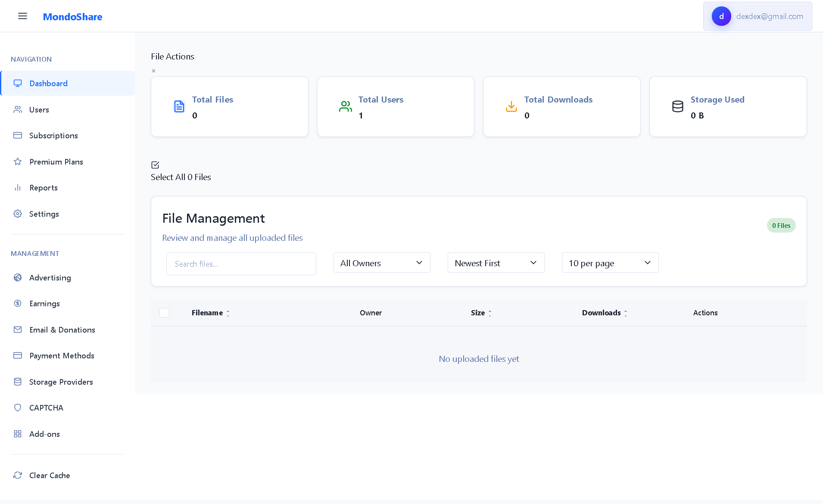823x504 pixels.
Task: Click the Storage Used card title
Action: pyautogui.click(x=717, y=100)
